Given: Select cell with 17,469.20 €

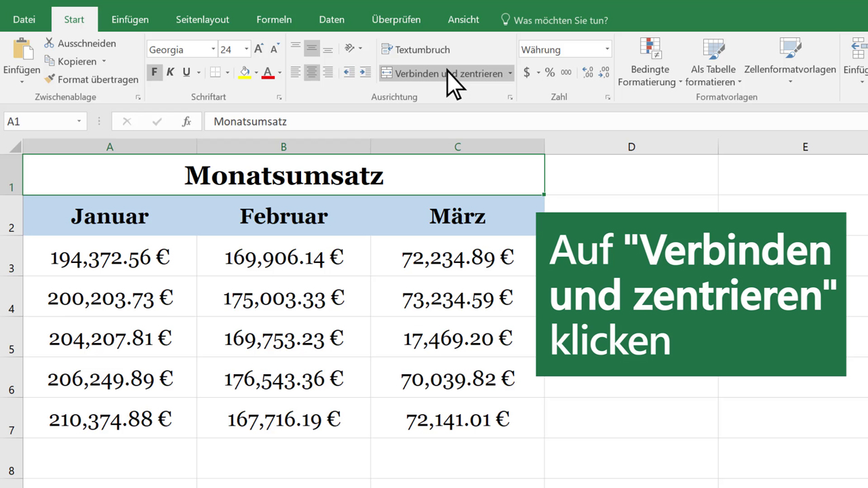Looking at the screenshot, I should coord(457,338).
